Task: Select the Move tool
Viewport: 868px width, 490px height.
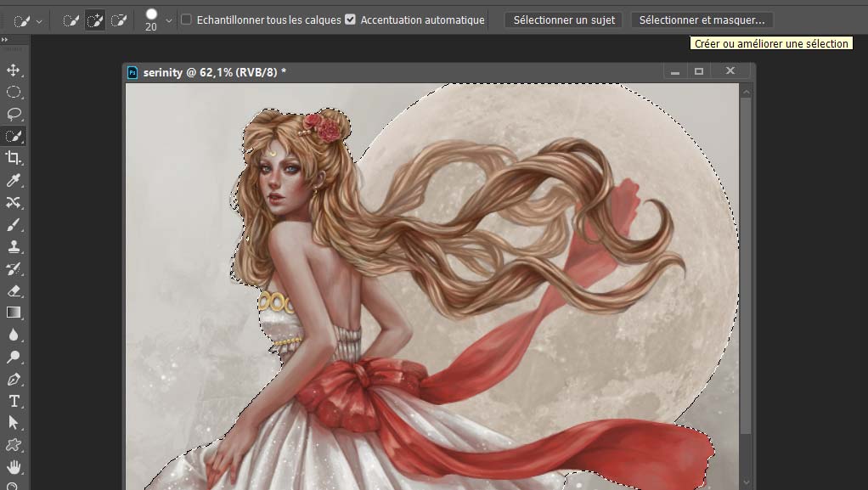Action: coord(14,70)
